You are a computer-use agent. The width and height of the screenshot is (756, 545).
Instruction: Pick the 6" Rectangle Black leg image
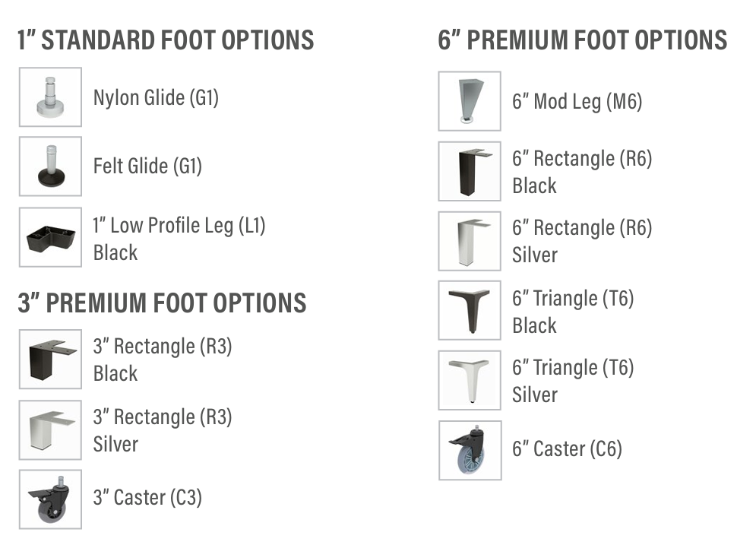470,171
